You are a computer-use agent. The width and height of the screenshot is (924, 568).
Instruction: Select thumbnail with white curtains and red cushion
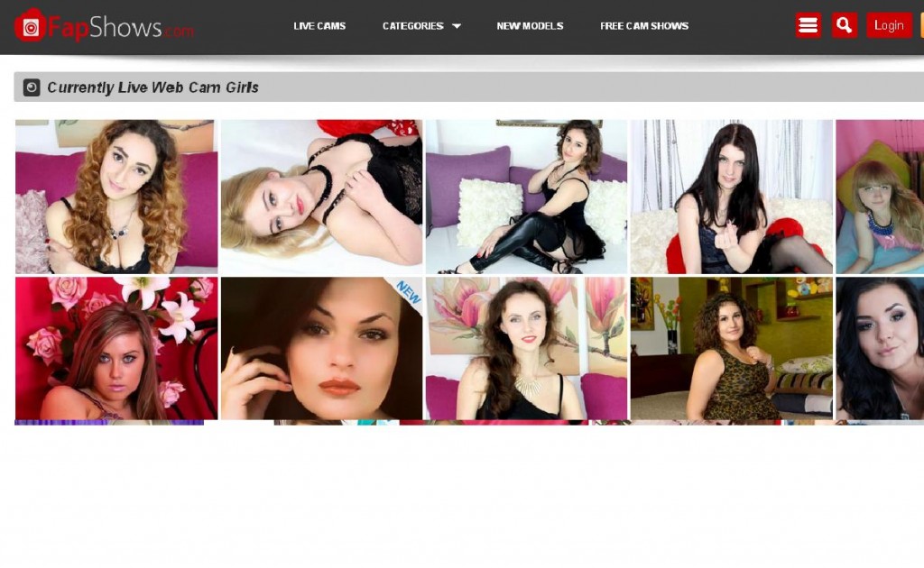pos(731,197)
